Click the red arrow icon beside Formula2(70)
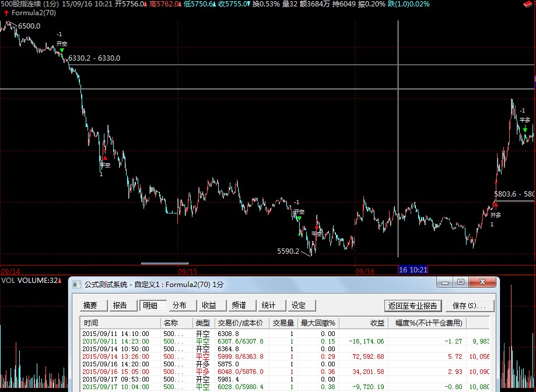The width and height of the screenshot is (536, 392). [6, 12]
